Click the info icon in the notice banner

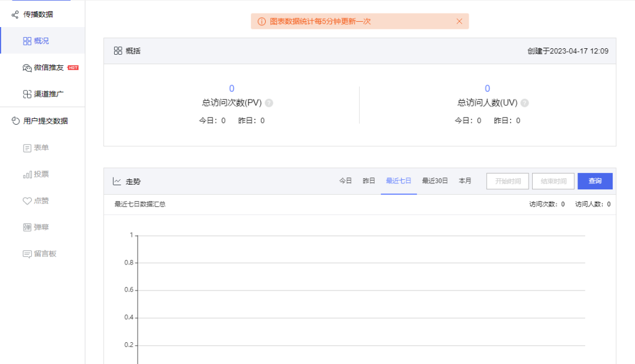262,21
